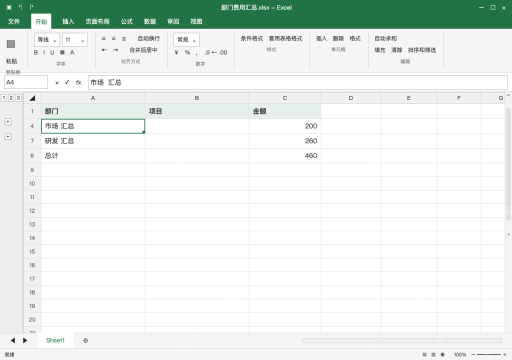512x360 pixels.
Task: Show outline level 1
Action: pos(4,98)
